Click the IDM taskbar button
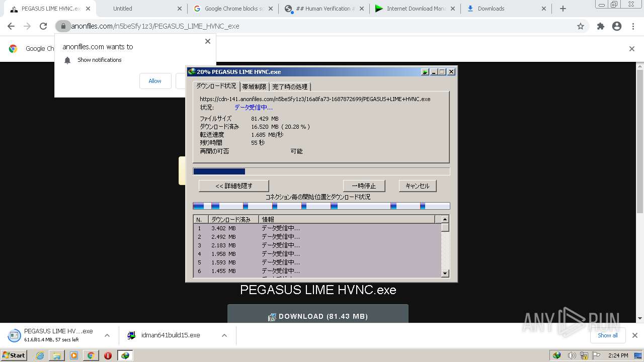The width and height of the screenshot is (644, 362). tap(125, 355)
